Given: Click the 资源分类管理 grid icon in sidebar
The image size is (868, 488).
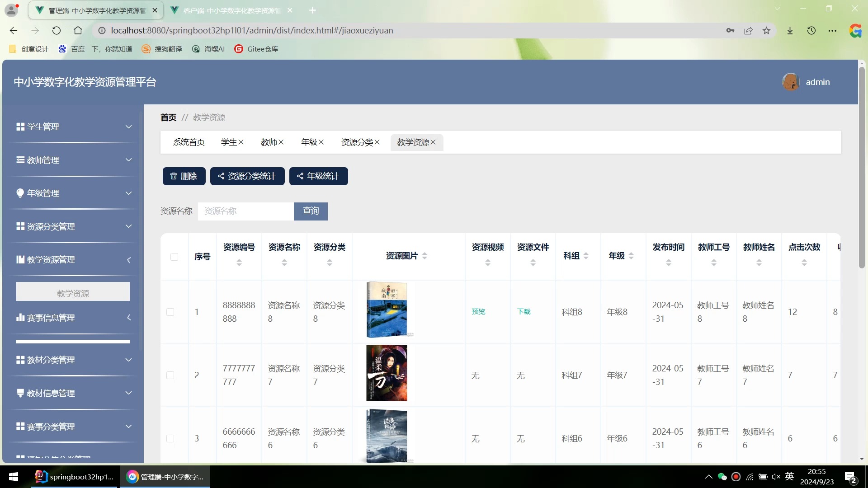Looking at the screenshot, I should [20, 226].
